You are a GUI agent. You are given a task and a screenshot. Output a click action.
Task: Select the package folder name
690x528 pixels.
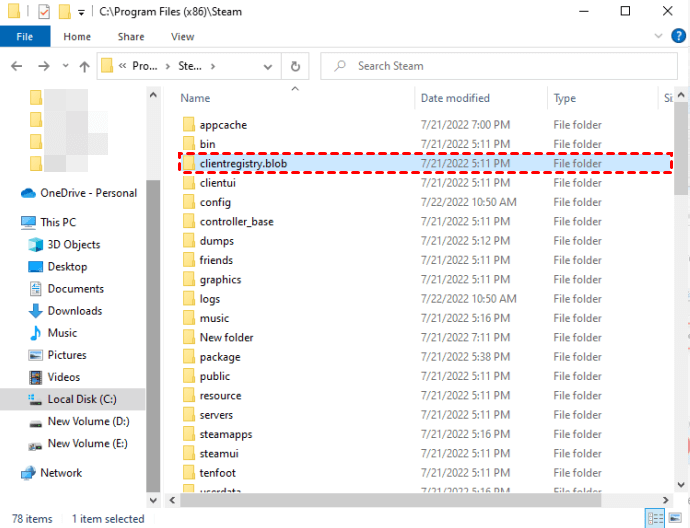[220, 357]
